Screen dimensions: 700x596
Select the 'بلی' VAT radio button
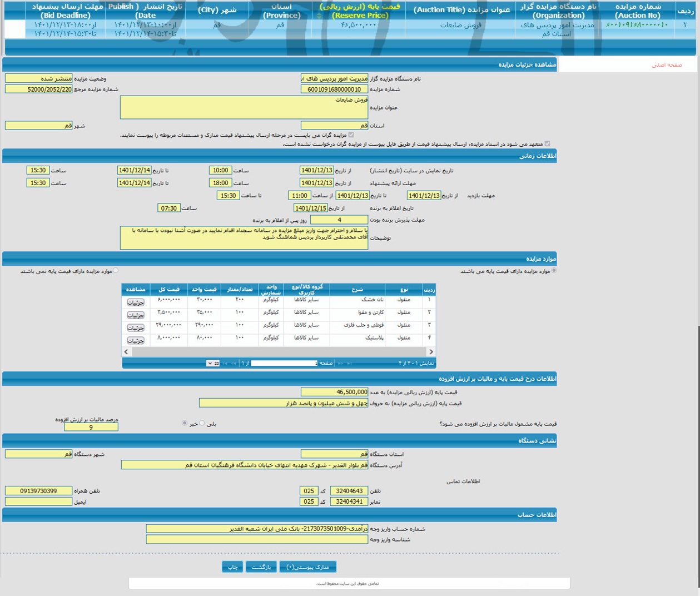(x=202, y=423)
